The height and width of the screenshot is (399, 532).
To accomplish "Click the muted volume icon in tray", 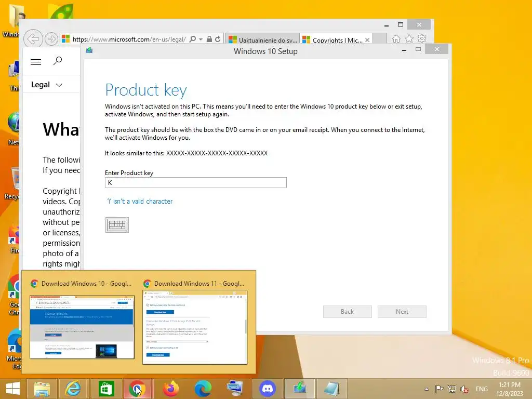I will (464, 389).
